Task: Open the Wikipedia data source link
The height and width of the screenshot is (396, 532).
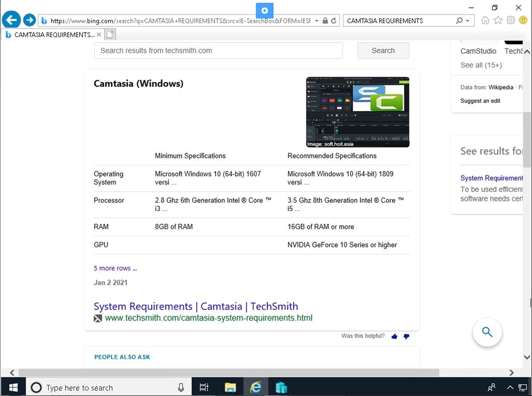Action: (501, 87)
